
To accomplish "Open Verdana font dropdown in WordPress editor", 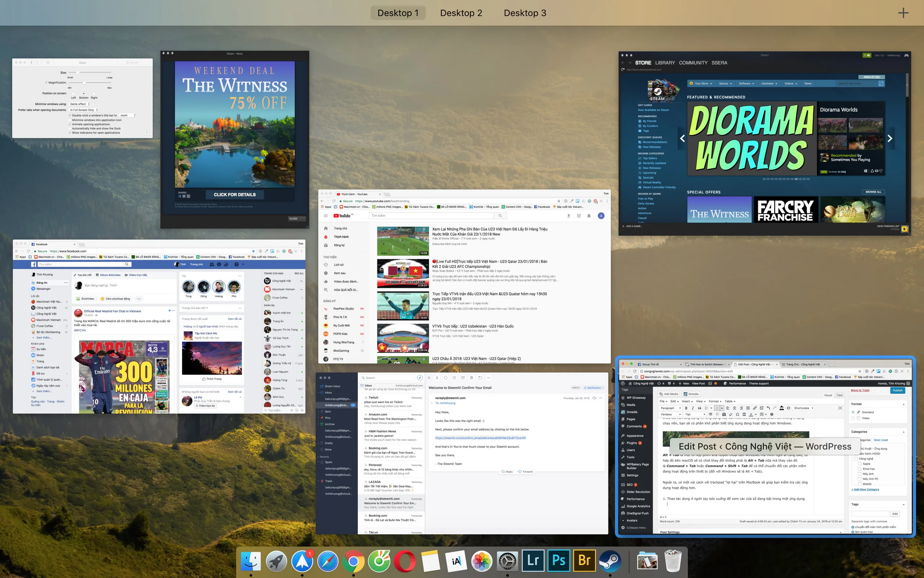I will pos(671,414).
